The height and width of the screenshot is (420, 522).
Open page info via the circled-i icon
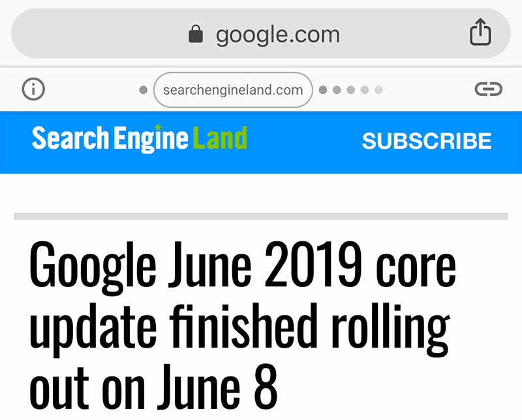(33, 89)
